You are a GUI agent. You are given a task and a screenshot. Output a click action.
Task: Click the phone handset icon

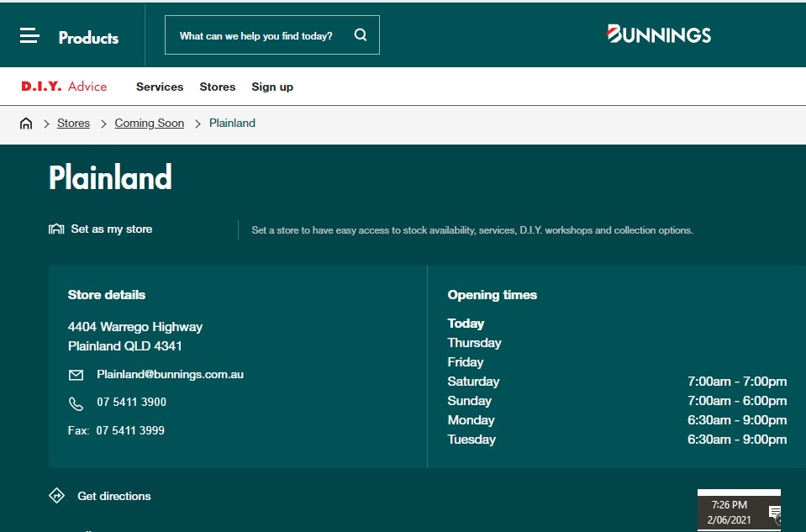point(76,403)
